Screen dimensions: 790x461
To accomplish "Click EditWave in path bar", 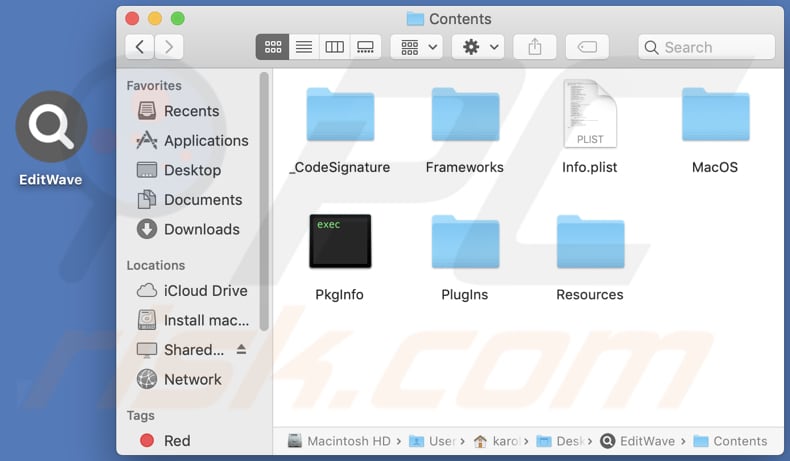I will pyautogui.click(x=638, y=441).
